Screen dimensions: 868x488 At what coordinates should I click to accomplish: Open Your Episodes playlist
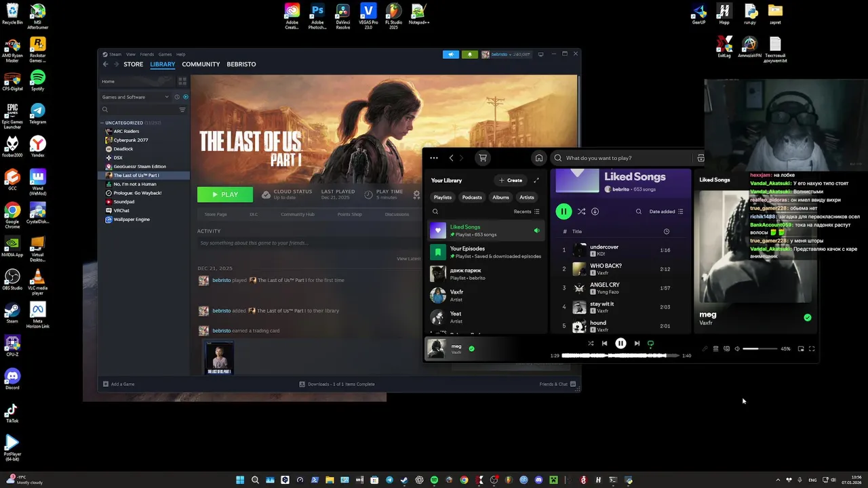point(487,252)
